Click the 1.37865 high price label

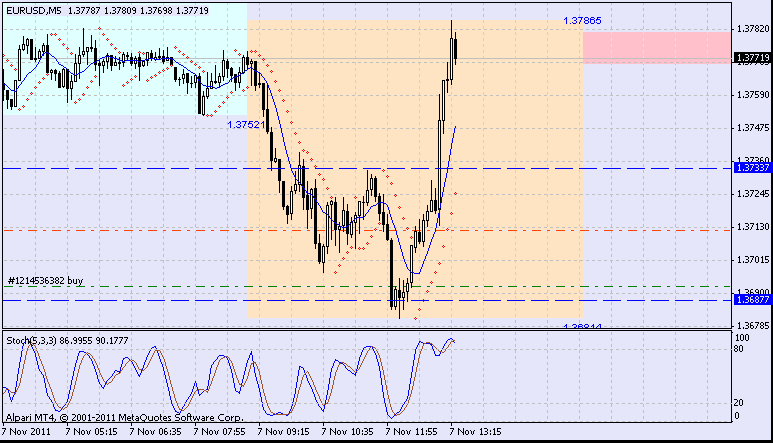click(x=582, y=21)
